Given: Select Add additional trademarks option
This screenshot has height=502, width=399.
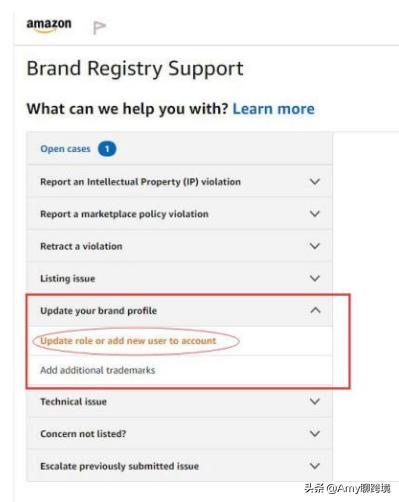Looking at the screenshot, I should click(x=98, y=370).
